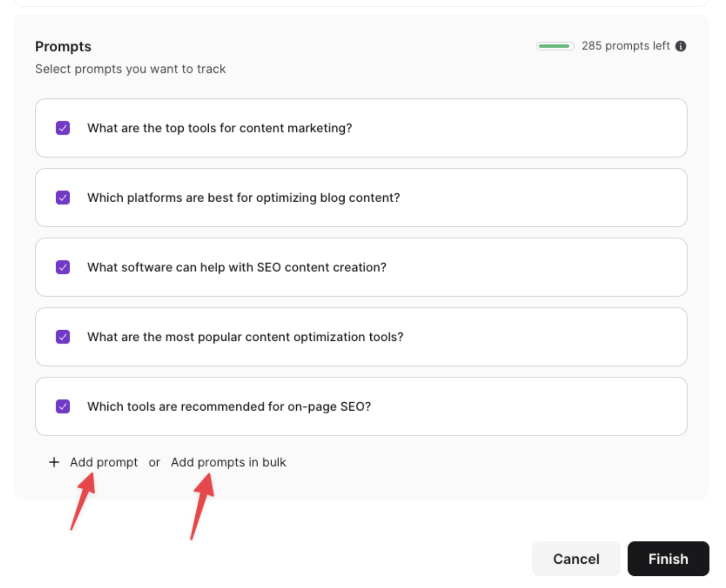This screenshot has height=588, width=726.
Task: Click the Prompts section heading
Action: tap(63, 46)
